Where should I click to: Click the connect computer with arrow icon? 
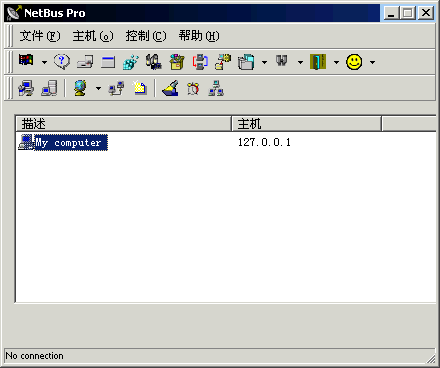tap(26, 88)
